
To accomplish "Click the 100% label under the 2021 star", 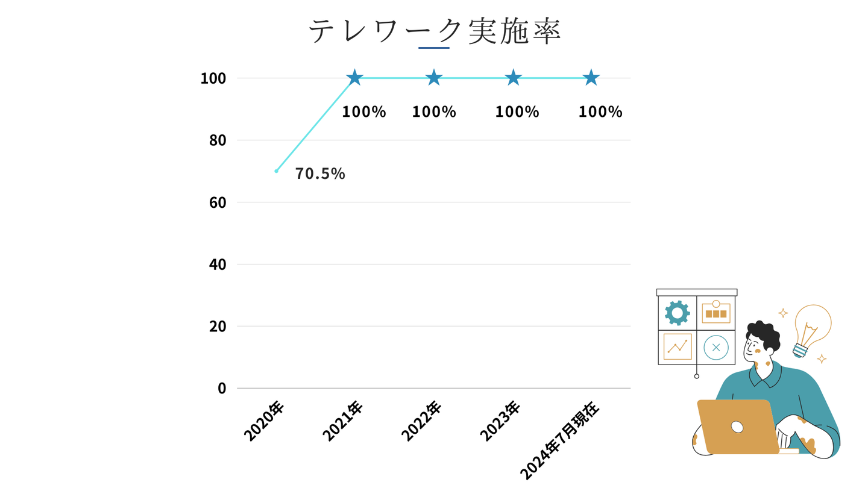I will coord(364,112).
